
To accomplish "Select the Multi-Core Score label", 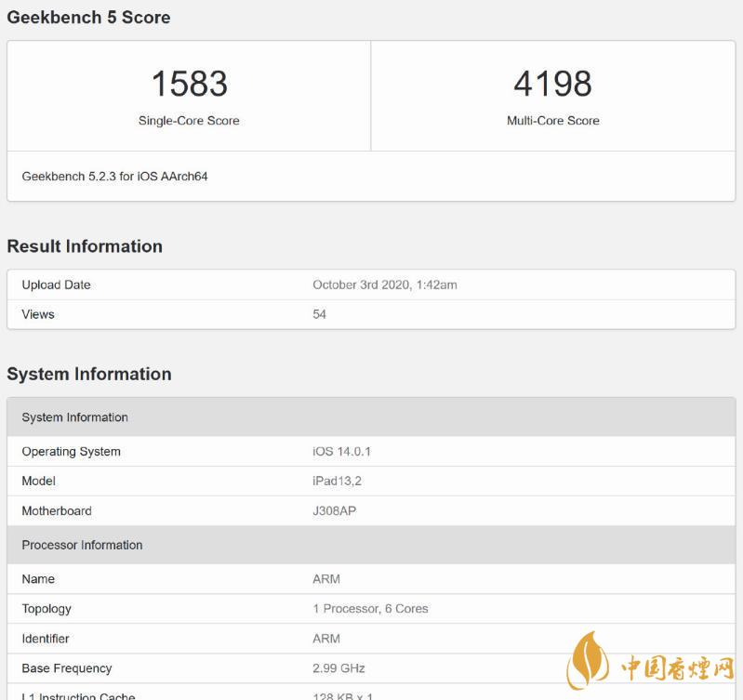I will (552, 121).
